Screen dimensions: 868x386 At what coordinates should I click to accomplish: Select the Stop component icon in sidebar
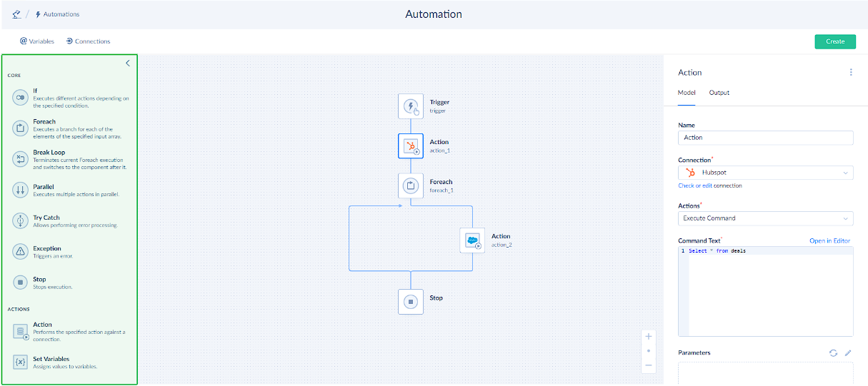21,283
